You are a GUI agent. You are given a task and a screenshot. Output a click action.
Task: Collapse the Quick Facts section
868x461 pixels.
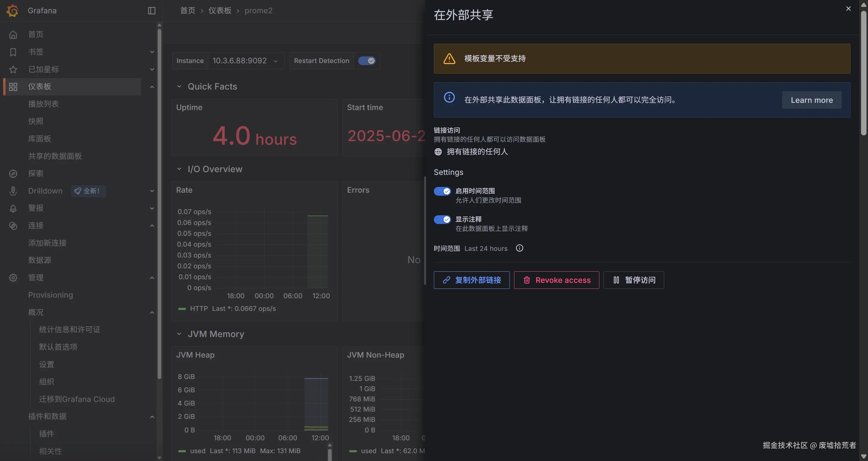[x=180, y=86]
